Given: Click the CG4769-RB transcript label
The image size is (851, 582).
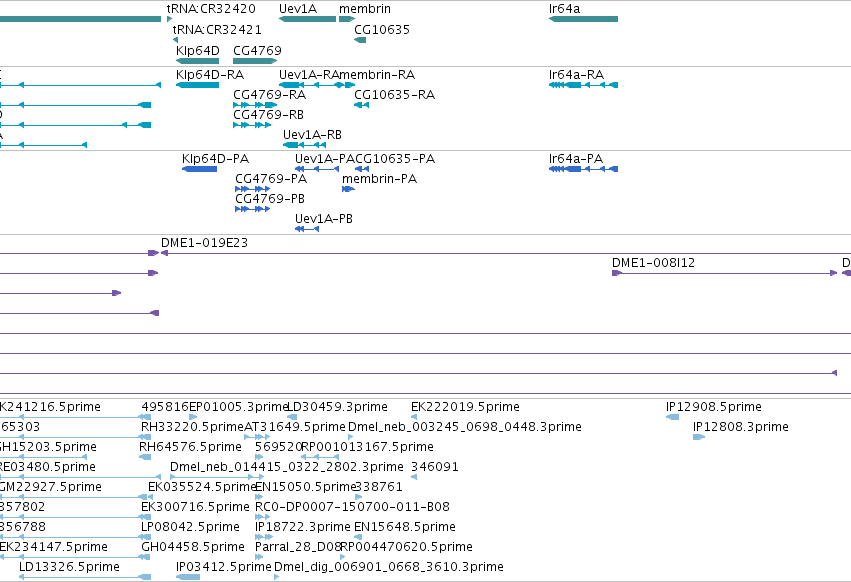Looking at the screenshot, I should click(x=269, y=115).
